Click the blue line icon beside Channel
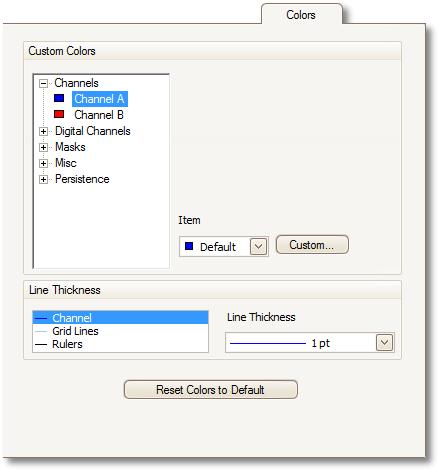This screenshot has height=471, width=439. tap(41, 319)
